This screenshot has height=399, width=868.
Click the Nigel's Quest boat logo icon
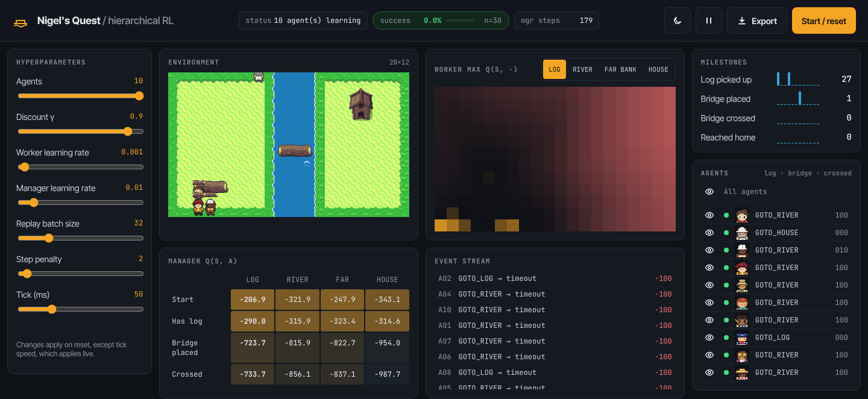click(x=21, y=23)
